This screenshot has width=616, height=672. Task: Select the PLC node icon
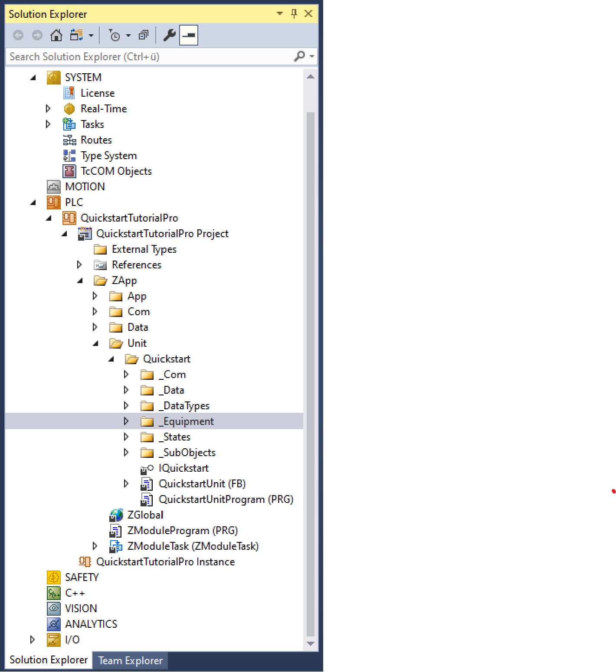pyautogui.click(x=54, y=202)
